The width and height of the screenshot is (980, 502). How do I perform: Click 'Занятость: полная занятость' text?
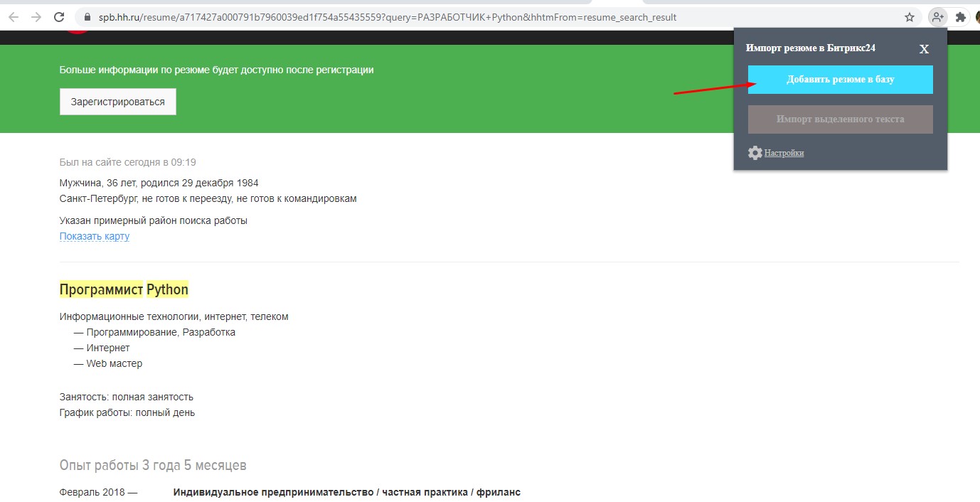(127, 397)
